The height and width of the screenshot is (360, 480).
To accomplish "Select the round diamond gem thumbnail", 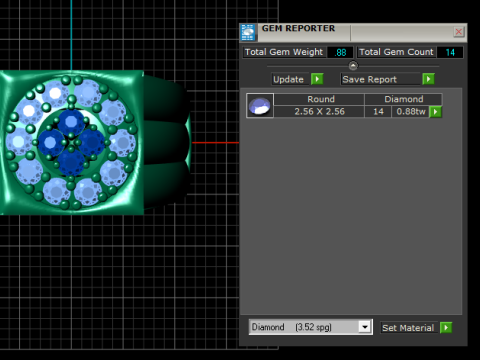I will click(x=260, y=105).
